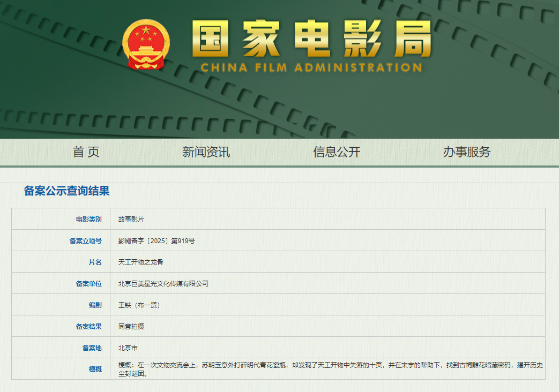Click the registration number 第919号 text
This screenshot has height=392, width=559.
183,241
